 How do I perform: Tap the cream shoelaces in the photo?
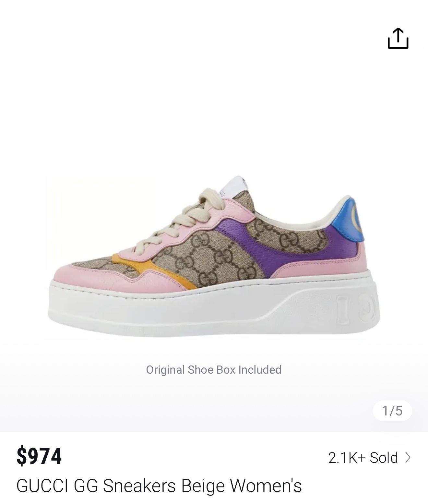click(x=182, y=221)
